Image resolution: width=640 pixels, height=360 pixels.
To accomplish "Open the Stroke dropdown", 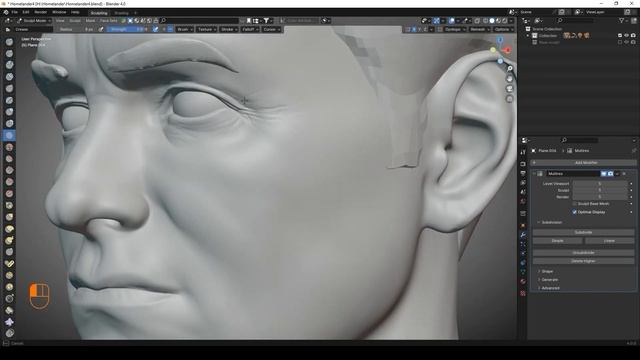I will (x=229, y=29).
